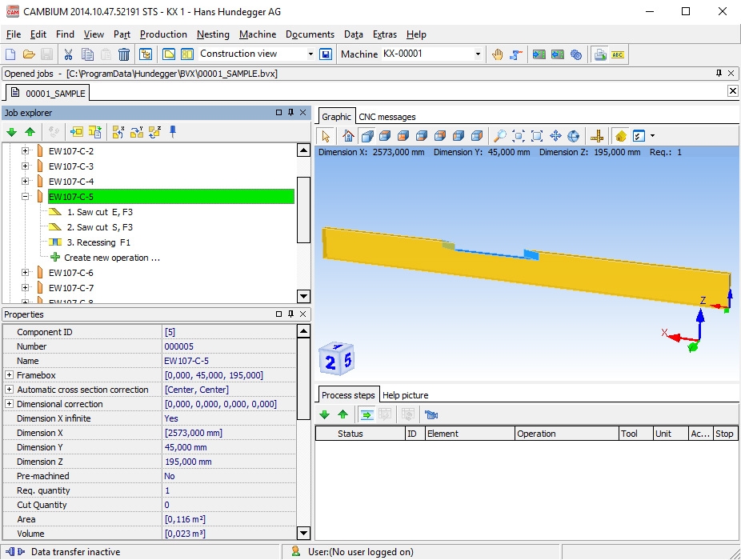Toggle the yellow house button in Graphic toolbar
Viewport: 741px width, 560px height.
620,136
